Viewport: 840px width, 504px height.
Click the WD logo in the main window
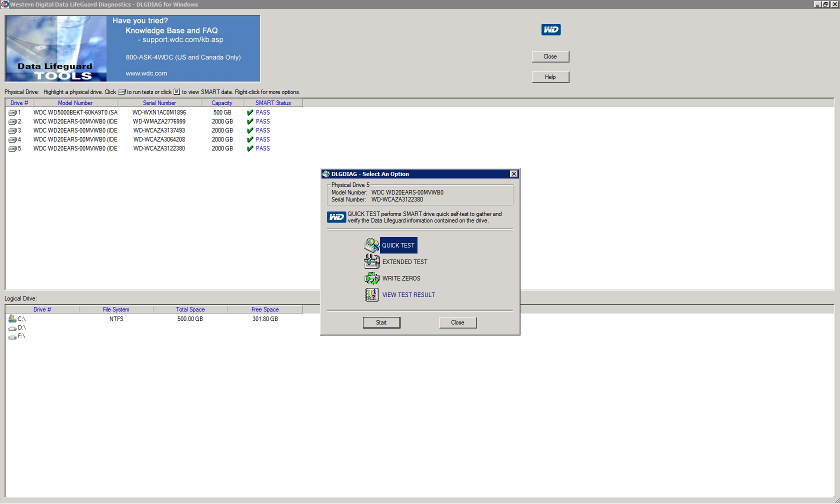(x=551, y=29)
